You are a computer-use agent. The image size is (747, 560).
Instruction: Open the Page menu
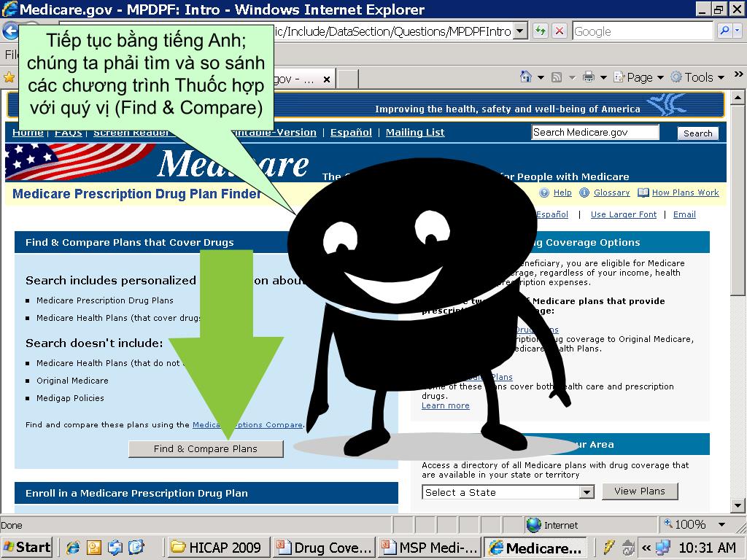[x=638, y=77]
